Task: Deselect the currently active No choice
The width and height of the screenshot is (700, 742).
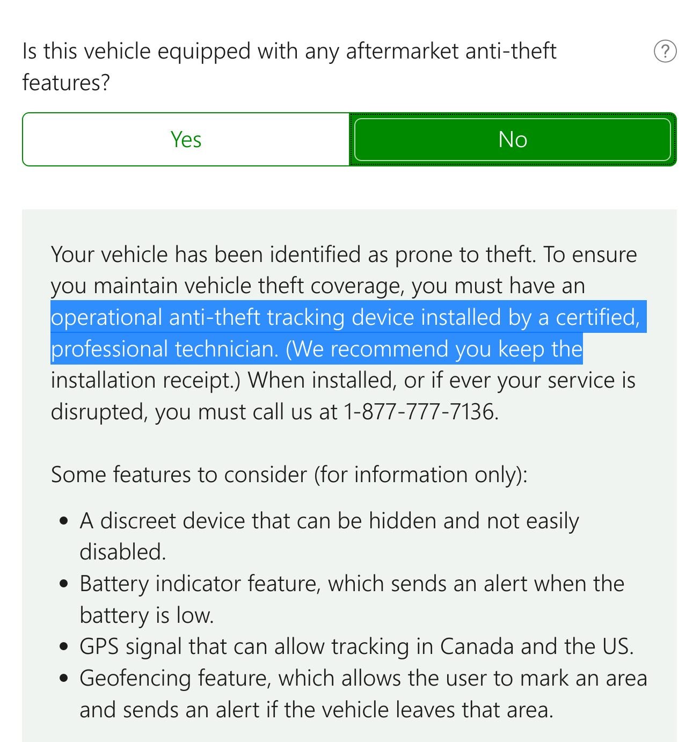Action: pos(512,139)
